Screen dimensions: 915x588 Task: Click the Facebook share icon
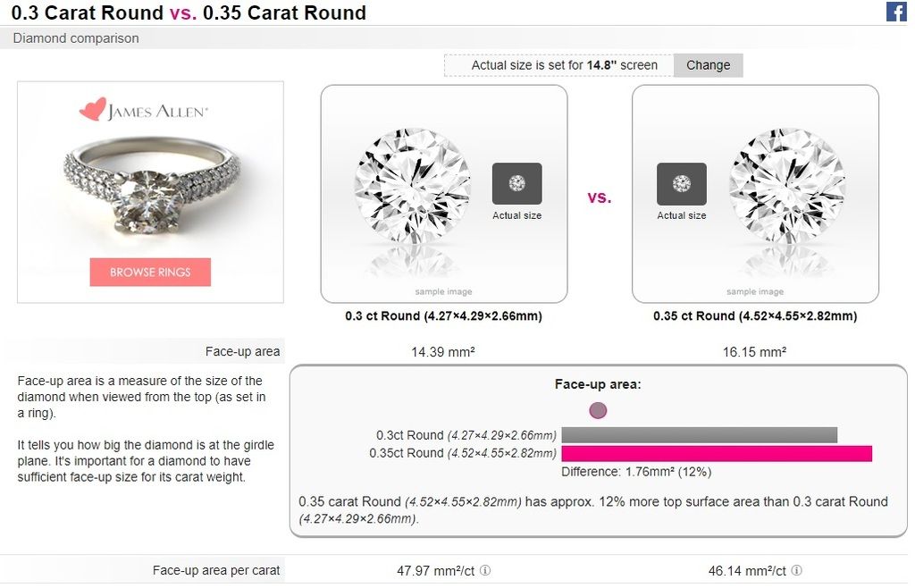(x=895, y=12)
